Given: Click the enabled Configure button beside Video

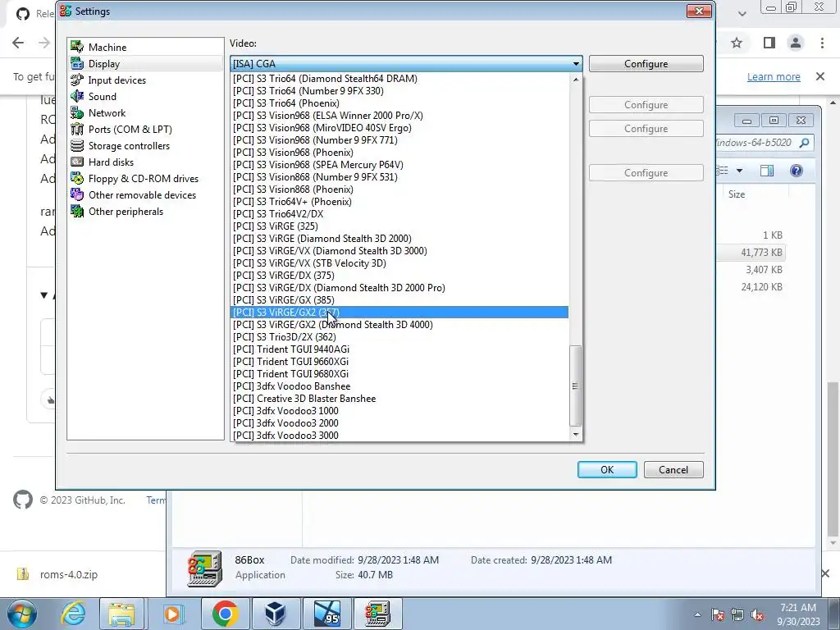Looking at the screenshot, I should [x=646, y=64].
